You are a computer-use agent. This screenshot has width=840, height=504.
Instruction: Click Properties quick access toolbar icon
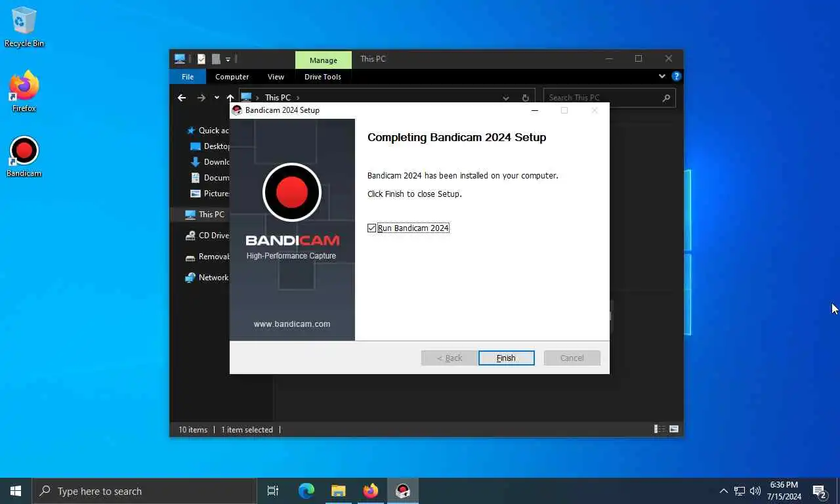coord(201,59)
